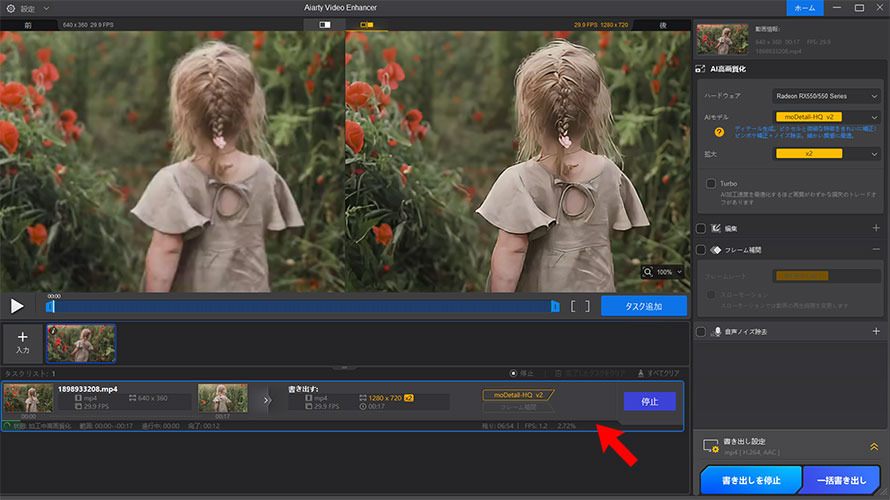This screenshot has width=890, height=500.
Task: Open the 拡大 x2 scale dropdown
Action: [x=826, y=154]
